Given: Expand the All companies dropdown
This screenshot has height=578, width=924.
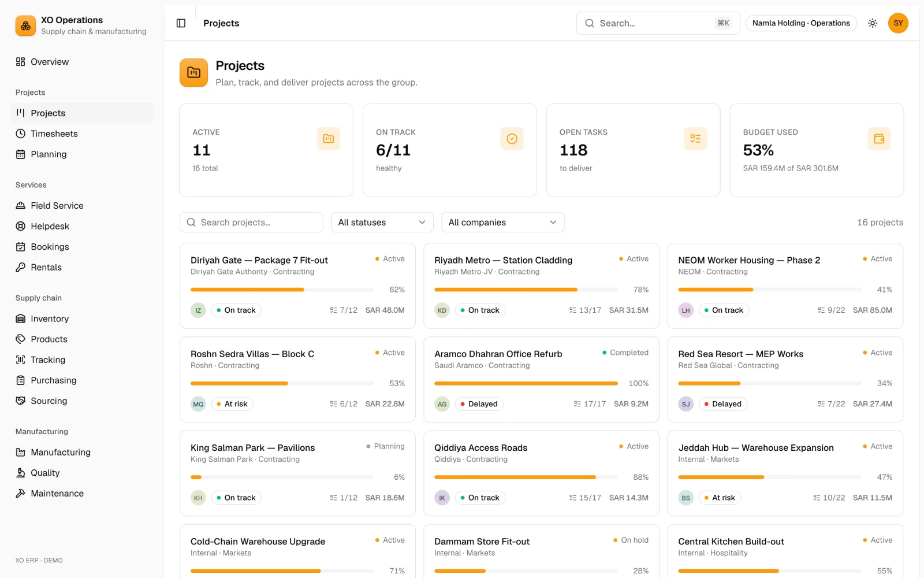Looking at the screenshot, I should click(x=503, y=223).
